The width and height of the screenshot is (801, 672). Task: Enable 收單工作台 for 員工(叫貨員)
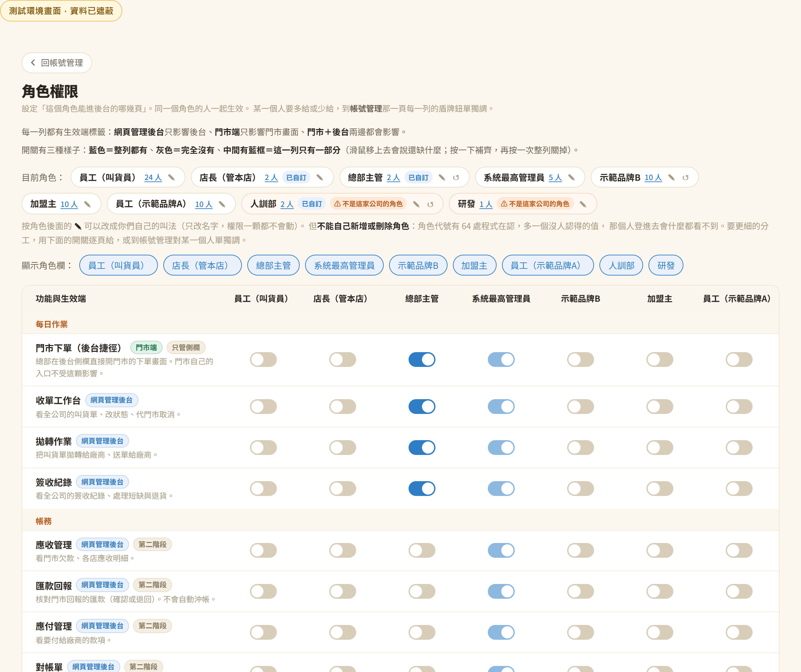[x=263, y=407]
